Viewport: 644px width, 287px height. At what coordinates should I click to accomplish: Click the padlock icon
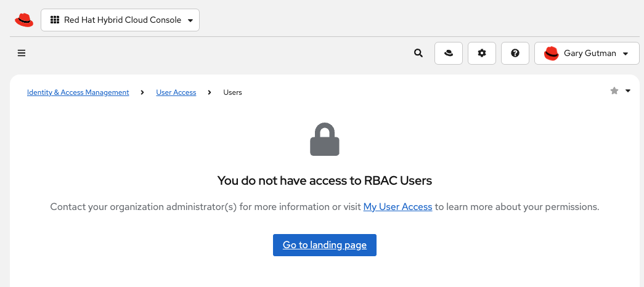tap(325, 140)
